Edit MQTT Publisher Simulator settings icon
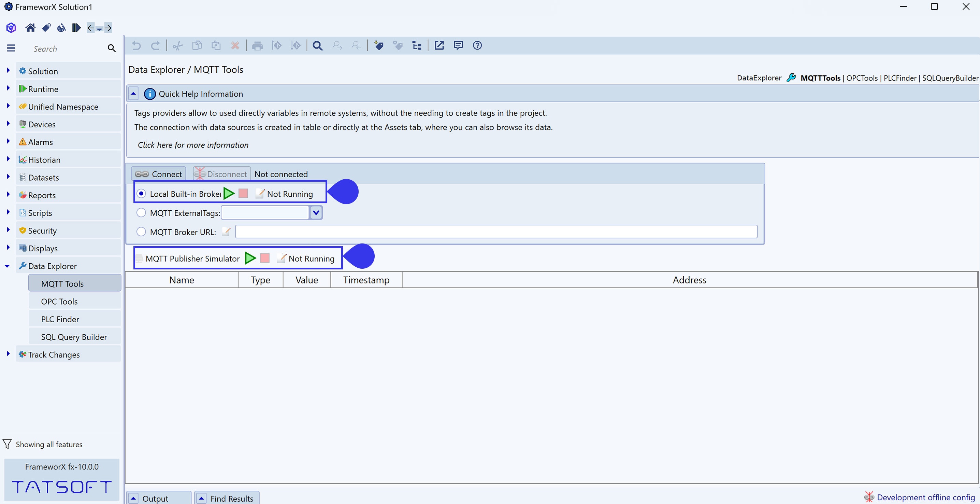Image resolution: width=980 pixels, height=504 pixels. 282,258
